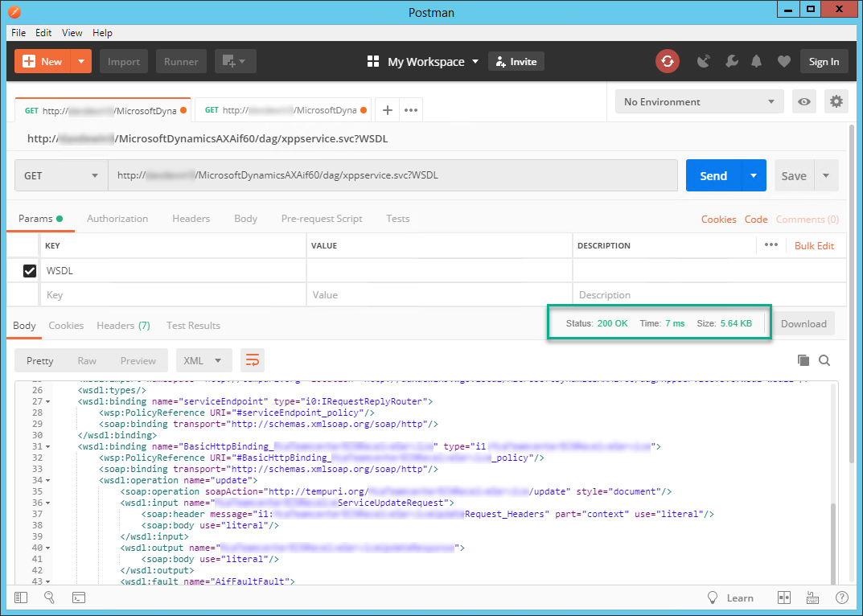Click the heart icon in header
Screen dimensions: 863x616
pos(783,61)
